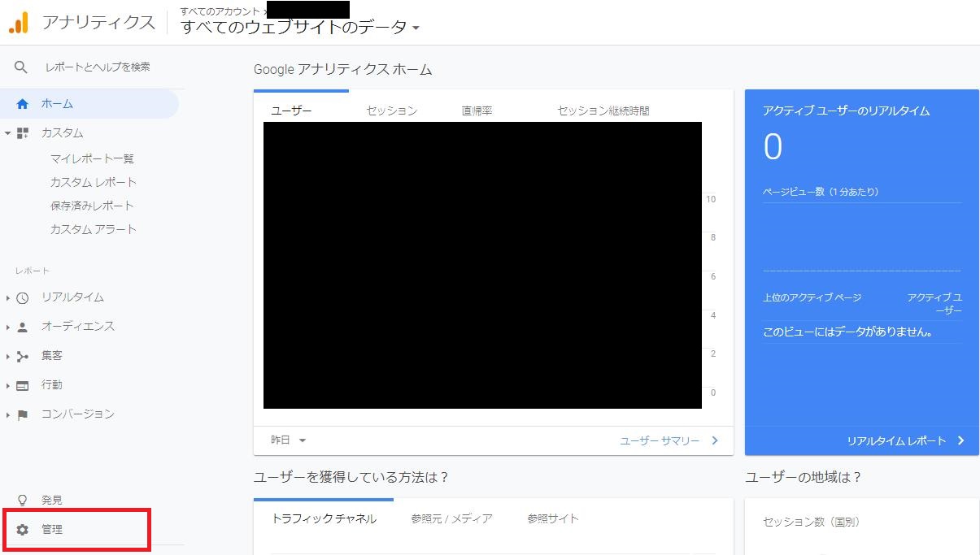Viewport: 980px width, 555px height.
Task: Select the ユーザー metric tab
Action: pos(291,111)
